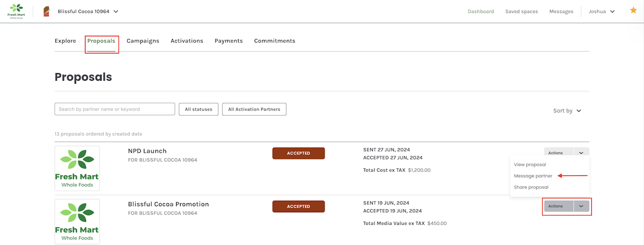Click the search by partner name field

[x=115, y=109]
